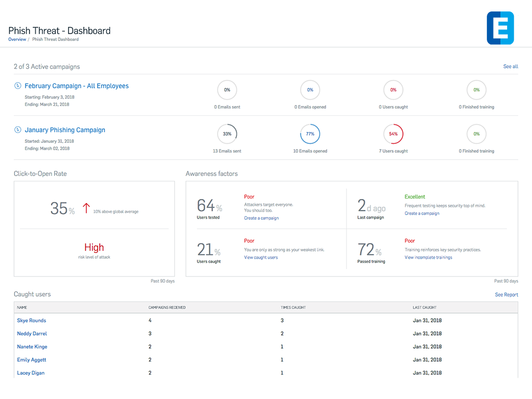Open the January Phishing Campaign
Image resolution: width=532 pixels, height=399 pixels.
65,130
